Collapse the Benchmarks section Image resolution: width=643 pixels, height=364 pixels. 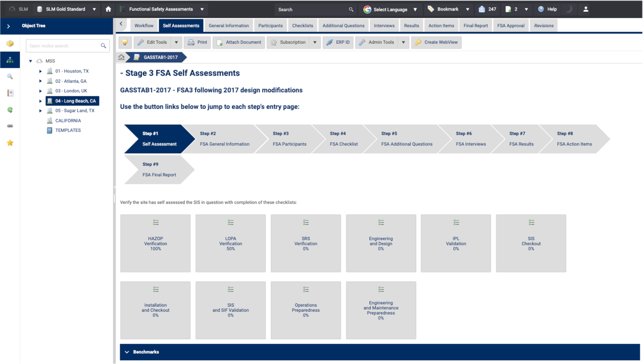tap(127, 352)
